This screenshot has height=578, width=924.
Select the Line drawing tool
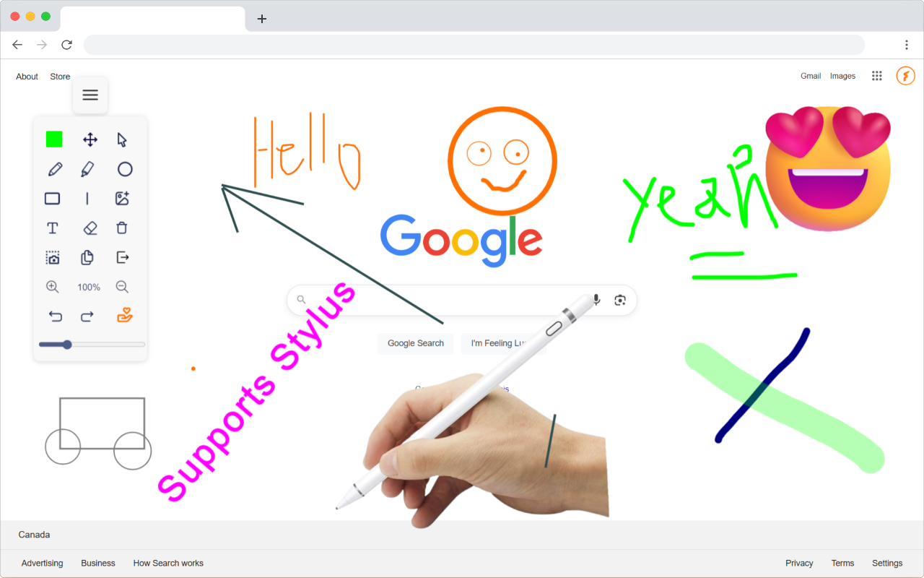coord(87,198)
